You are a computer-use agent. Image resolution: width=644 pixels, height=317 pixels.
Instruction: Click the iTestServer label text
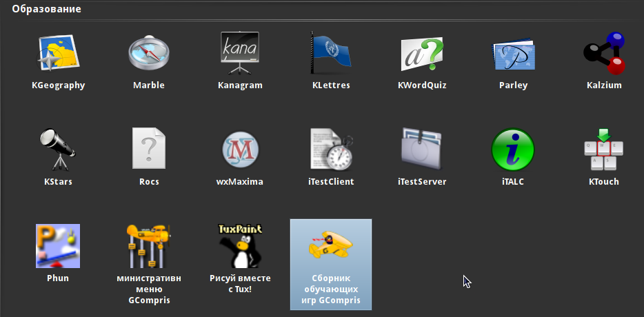click(422, 181)
